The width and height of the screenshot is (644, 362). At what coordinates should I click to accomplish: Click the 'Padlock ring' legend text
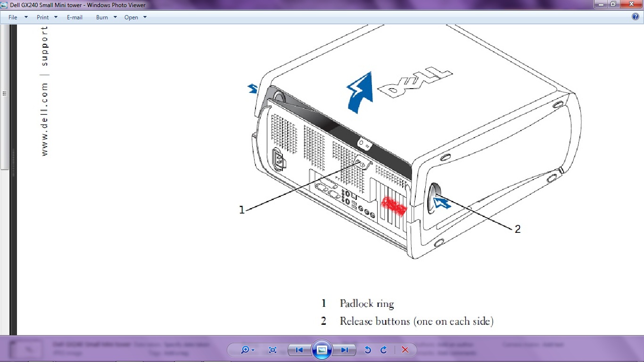(x=367, y=304)
